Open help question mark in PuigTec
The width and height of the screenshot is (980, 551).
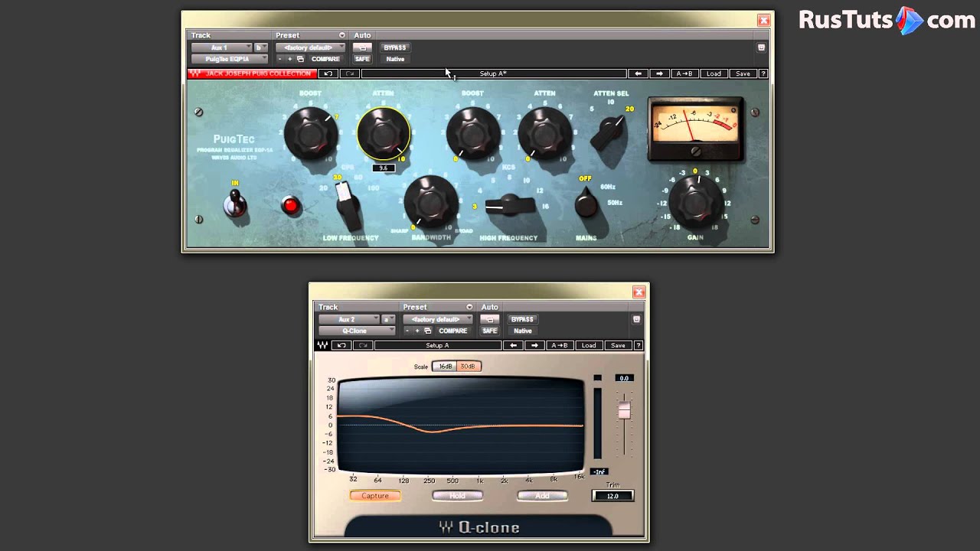click(763, 73)
